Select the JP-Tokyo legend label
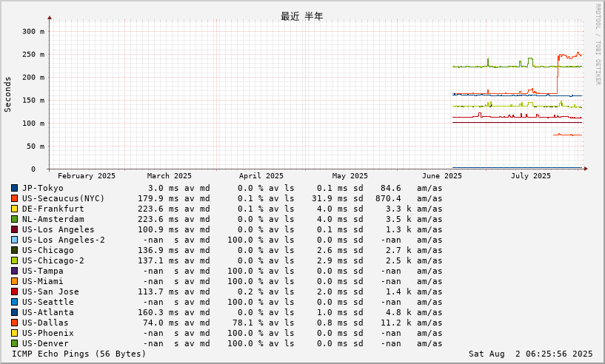This screenshot has width=605, height=364. pyautogui.click(x=42, y=188)
